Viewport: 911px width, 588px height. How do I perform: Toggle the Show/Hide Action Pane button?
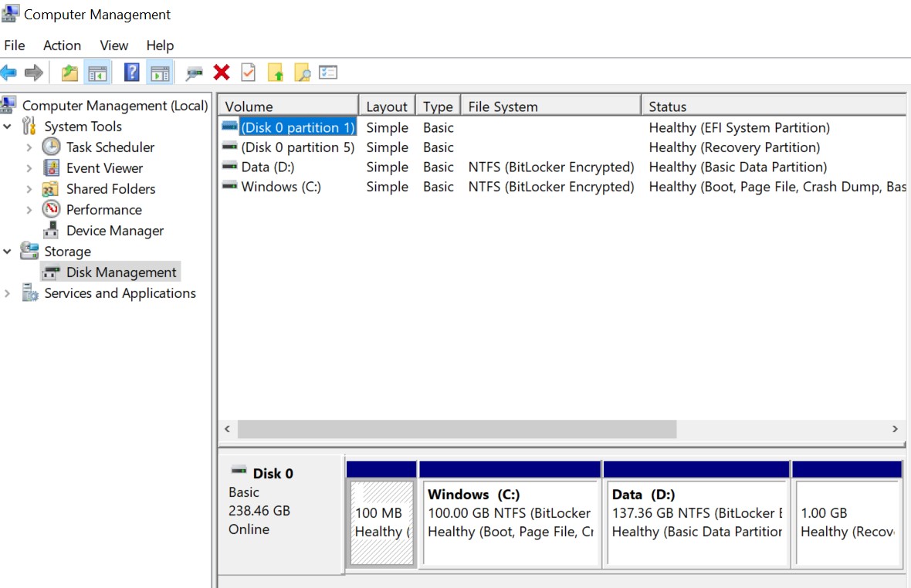pos(159,72)
